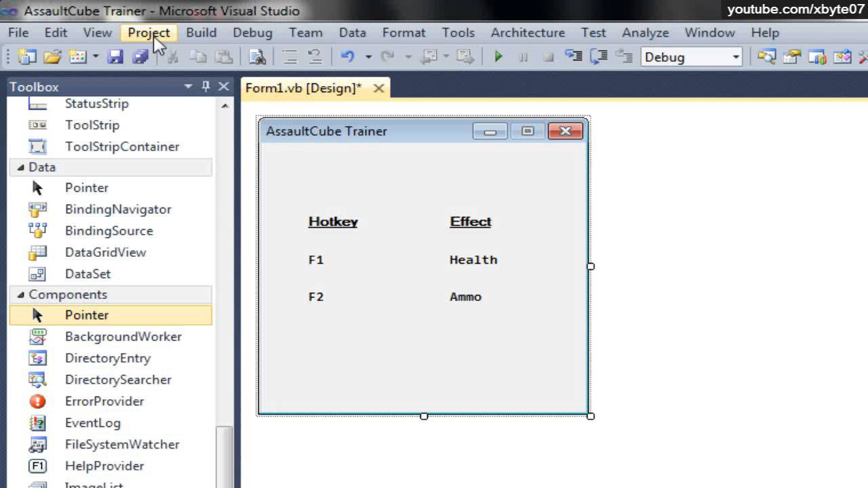The image size is (868, 488).
Task: Select the Health label on the form
Action: [x=473, y=260]
